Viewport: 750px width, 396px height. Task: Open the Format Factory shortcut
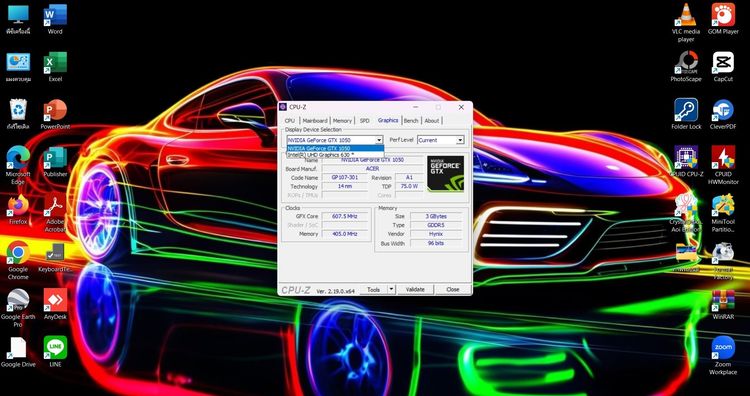(x=723, y=261)
